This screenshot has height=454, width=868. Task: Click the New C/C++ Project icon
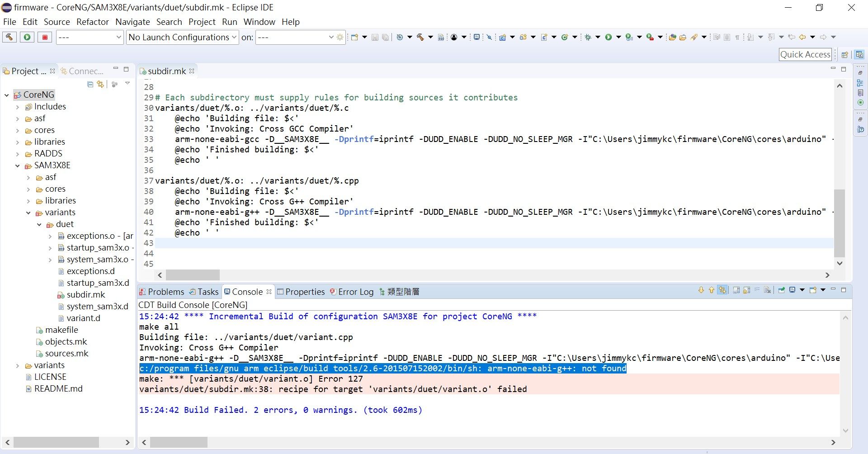click(502, 37)
